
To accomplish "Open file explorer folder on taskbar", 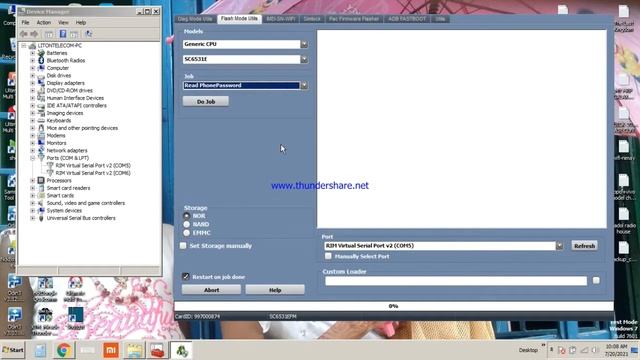I will (134, 350).
